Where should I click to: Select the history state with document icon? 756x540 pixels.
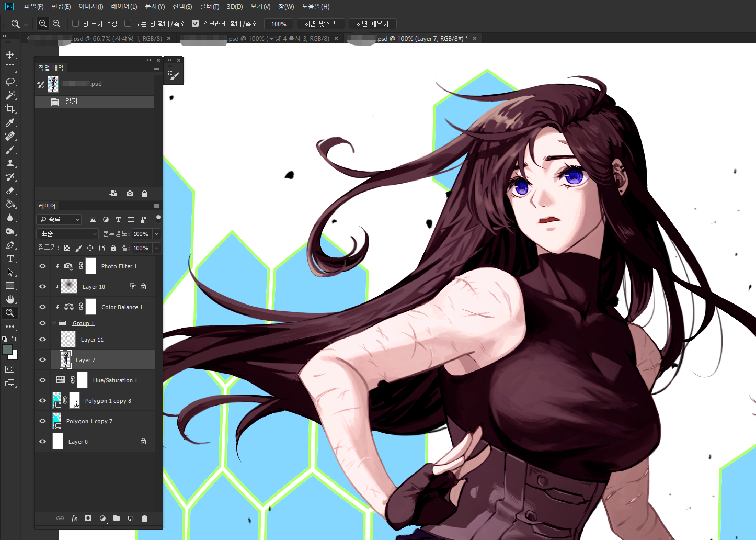click(94, 102)
